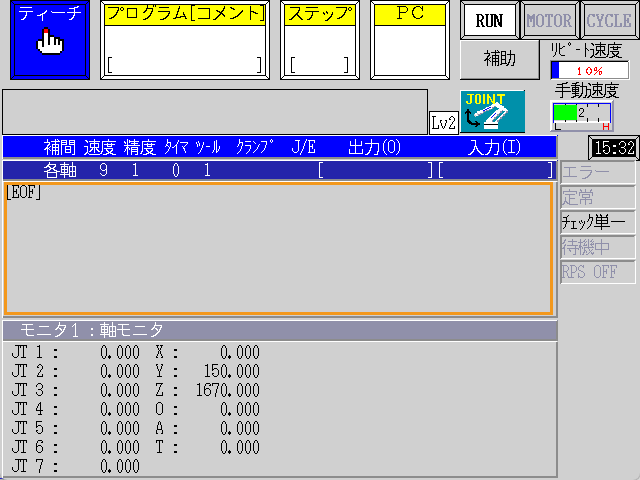Select the タイマ timer column header
The height and width of the screenshot is (480, 640).
[176, 147]
